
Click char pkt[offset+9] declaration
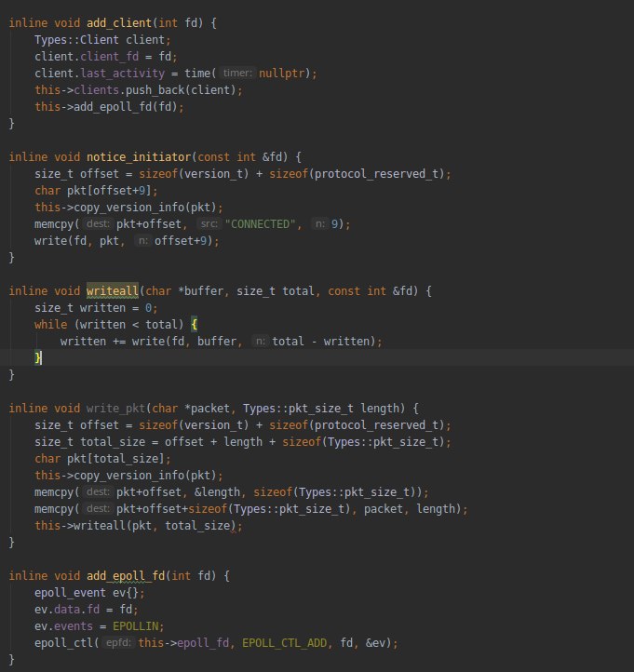(x=96, y=190)
